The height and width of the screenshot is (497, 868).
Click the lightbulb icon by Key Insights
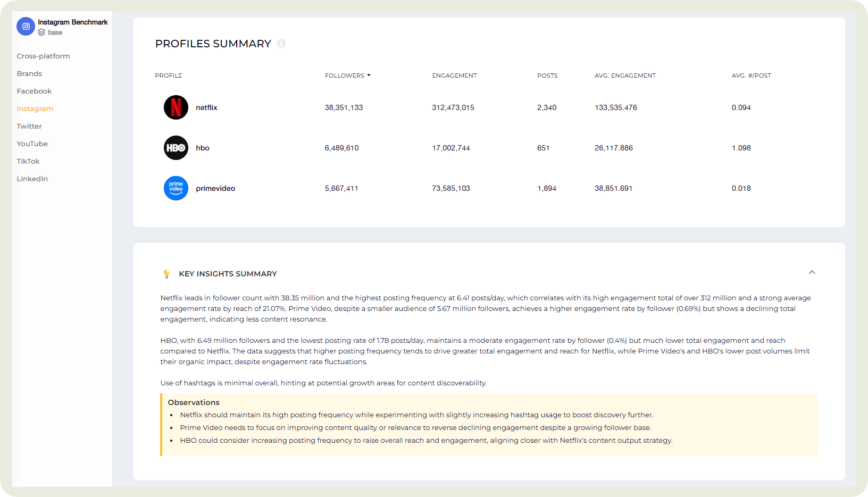(x=166, y=274)
